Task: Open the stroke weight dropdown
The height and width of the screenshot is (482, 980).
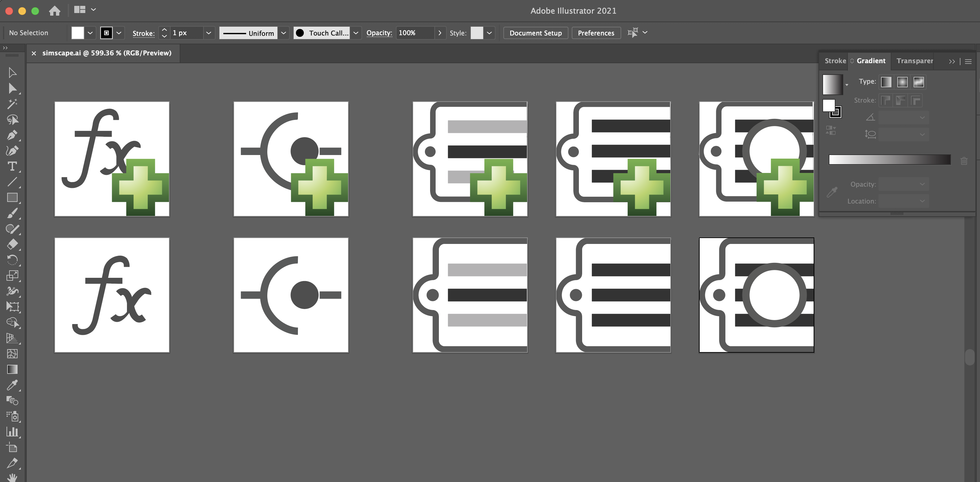Action: (208, 33)
